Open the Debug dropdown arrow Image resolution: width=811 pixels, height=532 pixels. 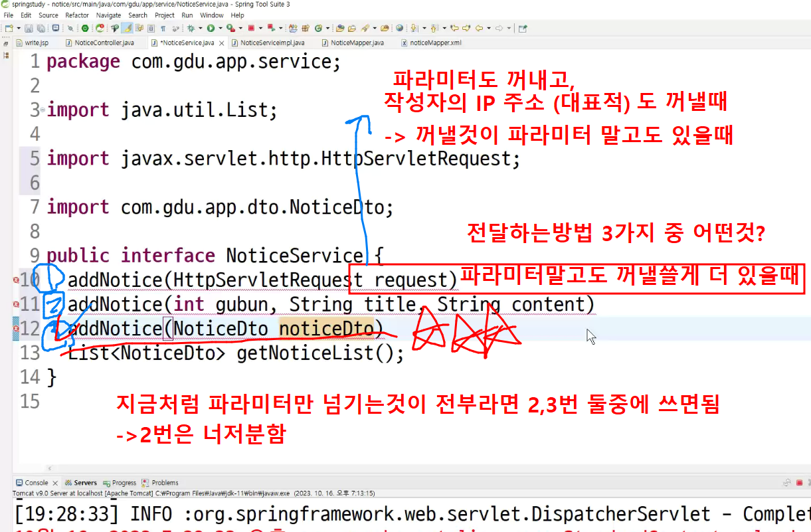[201, 29]
